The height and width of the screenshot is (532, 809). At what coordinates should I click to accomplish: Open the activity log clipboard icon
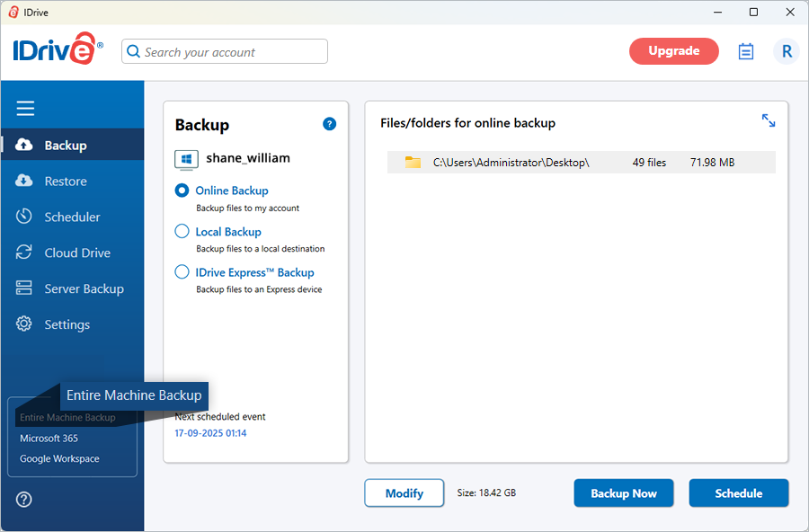(745, 51)
